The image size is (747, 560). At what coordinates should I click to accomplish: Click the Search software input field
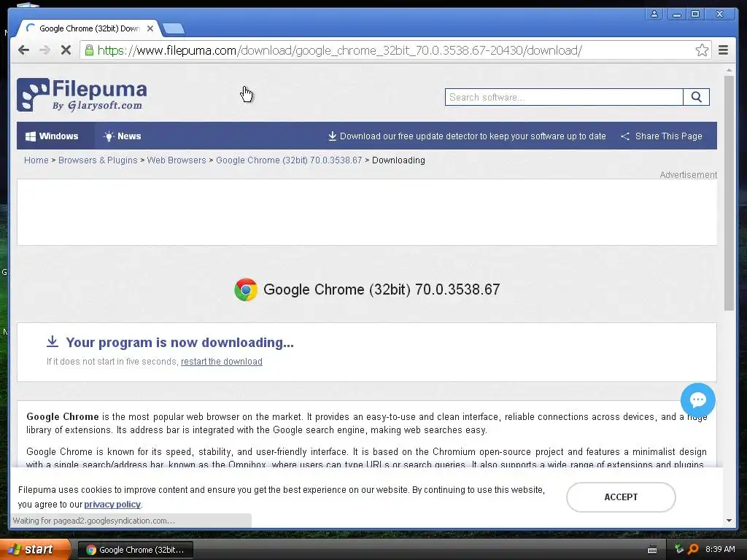564,97
